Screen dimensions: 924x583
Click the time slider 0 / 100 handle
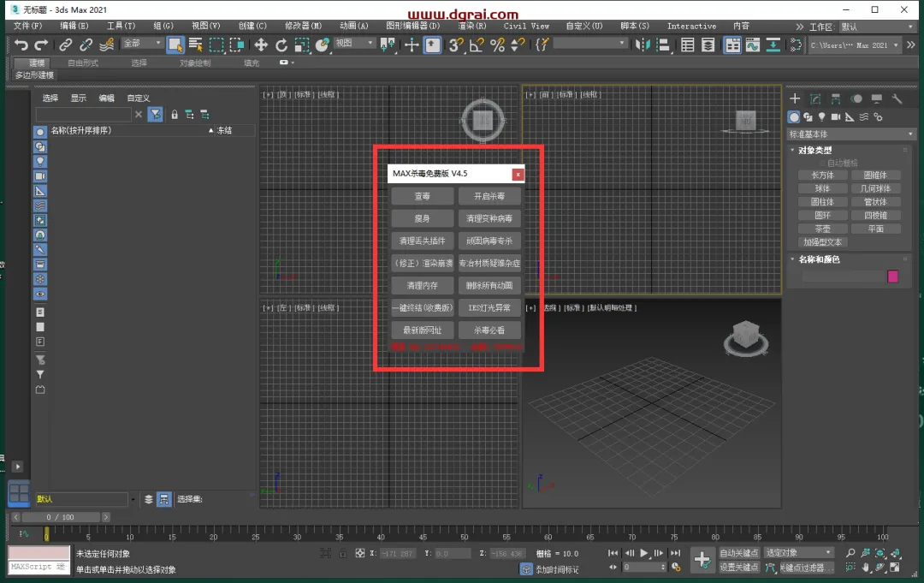tap(60, 517)
